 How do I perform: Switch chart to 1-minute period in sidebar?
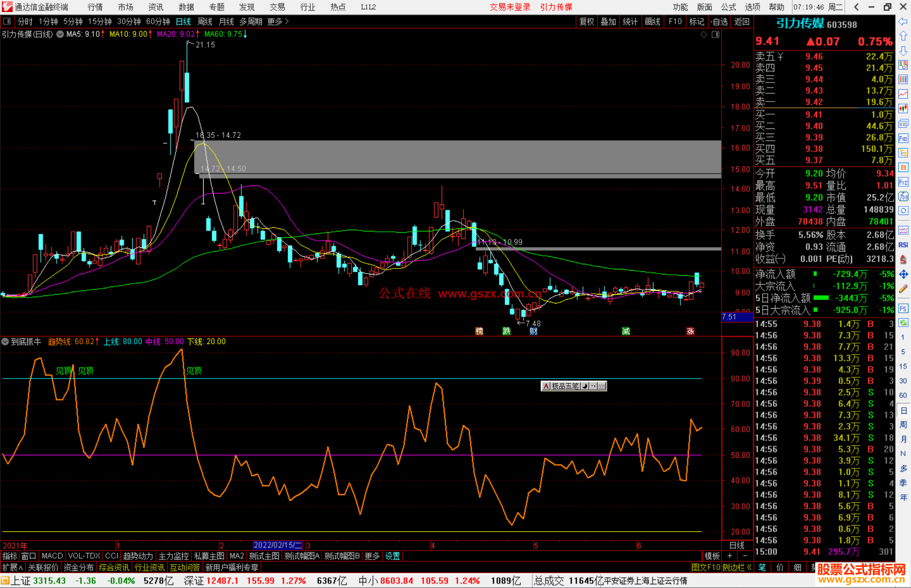pos(903,337)
